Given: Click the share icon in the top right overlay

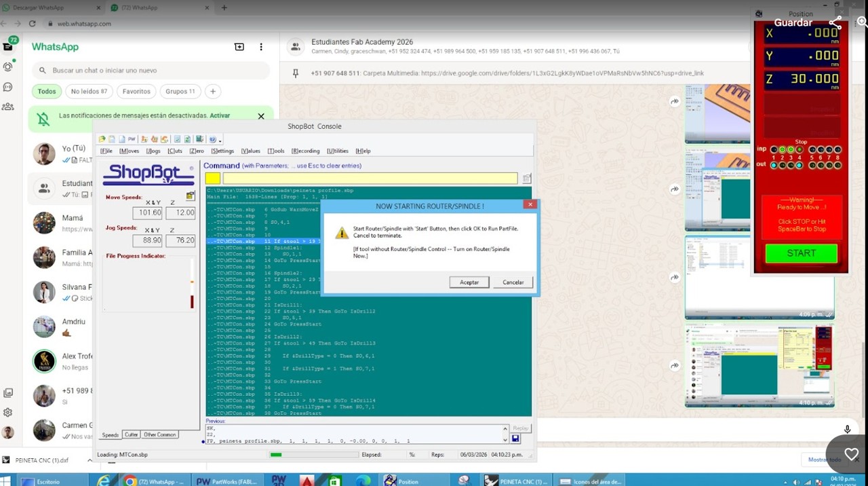Looking at the screenshot, I should click(835, 22).
